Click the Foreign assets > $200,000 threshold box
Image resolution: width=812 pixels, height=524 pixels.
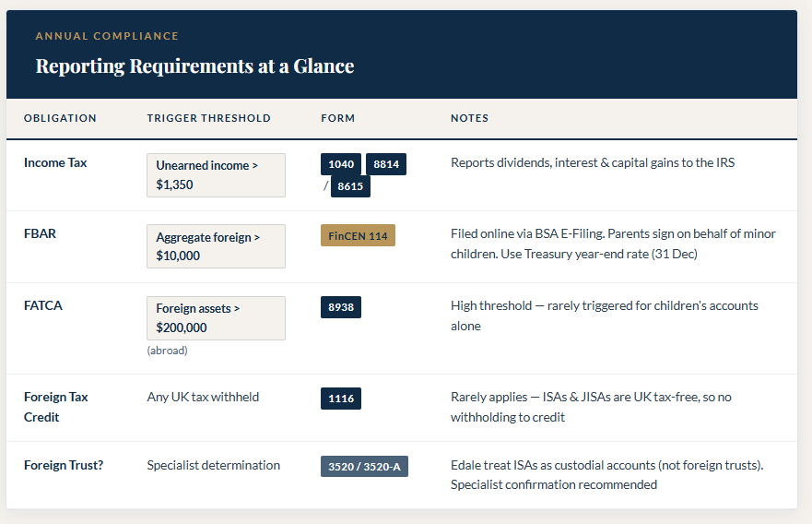pos(216,318)
